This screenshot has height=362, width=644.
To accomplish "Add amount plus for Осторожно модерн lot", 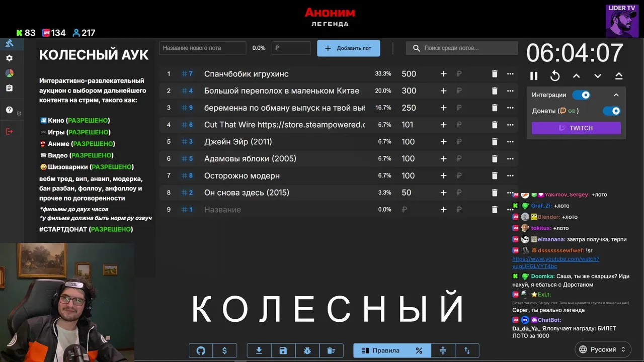I will click(x=443, y=175).
